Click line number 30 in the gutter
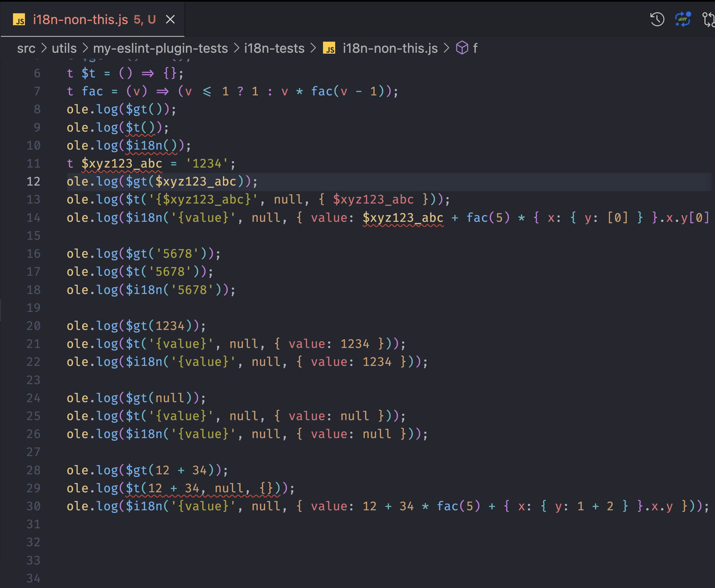The image size is (715, 588). coord(33,506)
